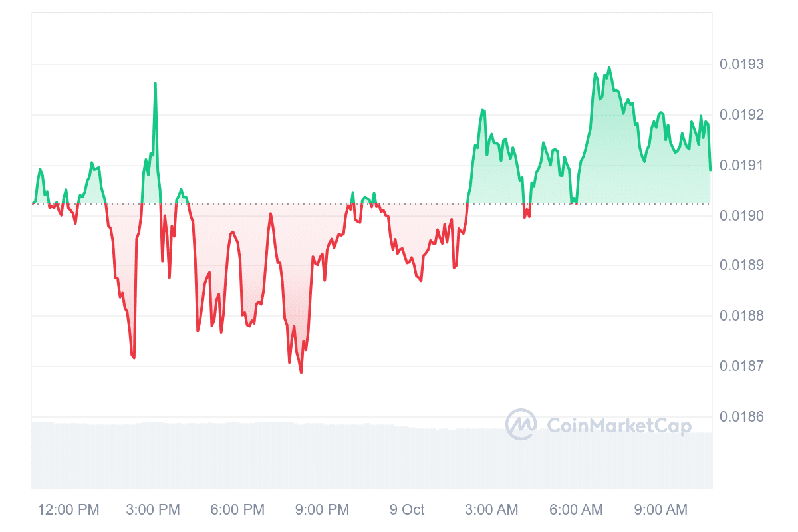Select the 9:00 PM time label
798x532 pixels.
(x=322, y=510)
